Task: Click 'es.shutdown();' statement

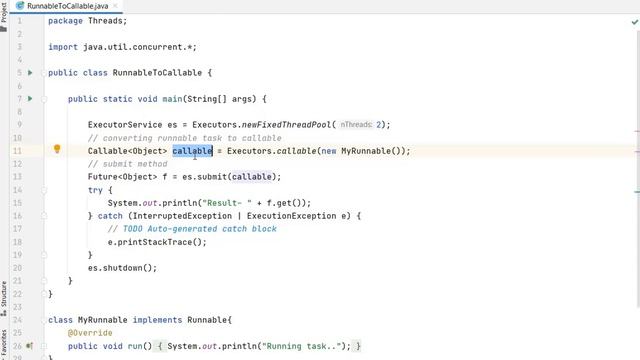Action: 122,268
